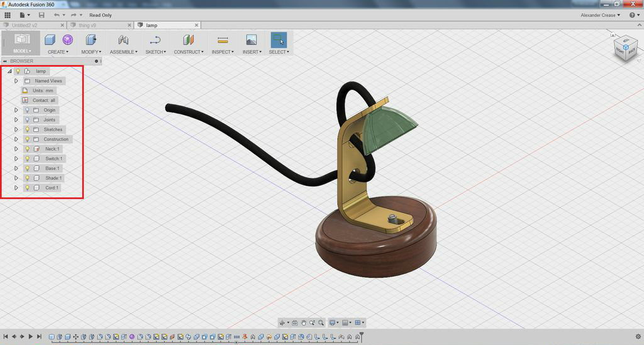Open the File menu dropdown
The height and width of the screenshot is (345, 644).
tap(25, 15)
